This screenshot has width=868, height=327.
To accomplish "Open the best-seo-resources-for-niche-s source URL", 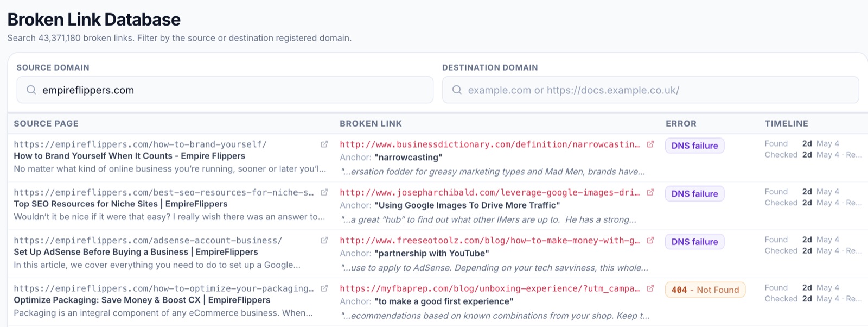I will (163, 192).
